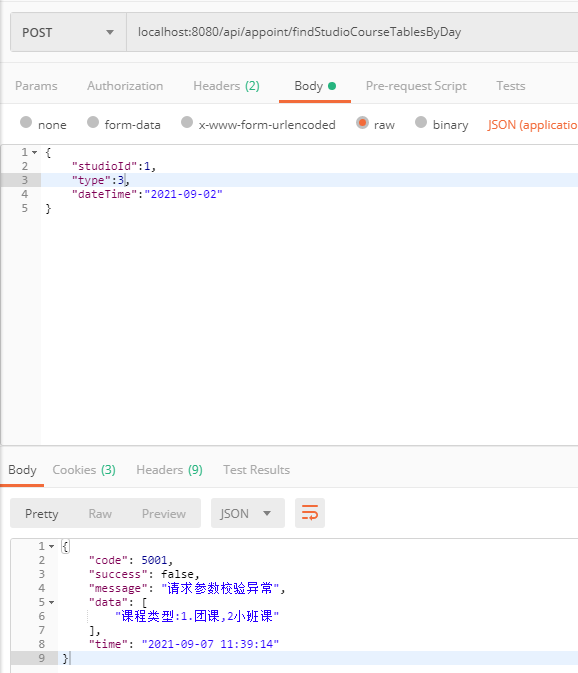Open the JSON (application) content type dropdown
This screenshot has height=673, width=578.
coord(532,125)
